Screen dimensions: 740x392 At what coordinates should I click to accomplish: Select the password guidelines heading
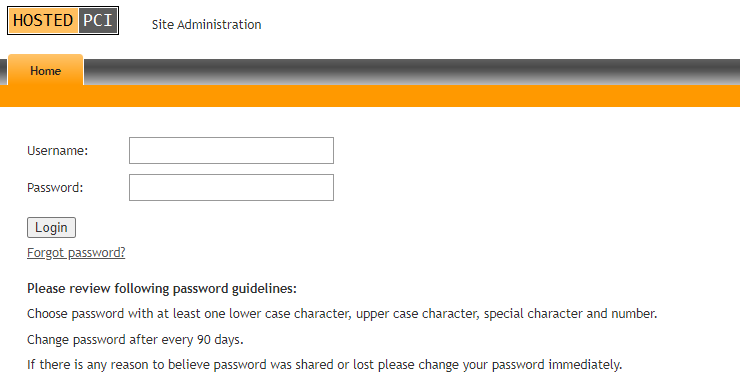click(162, 288)
